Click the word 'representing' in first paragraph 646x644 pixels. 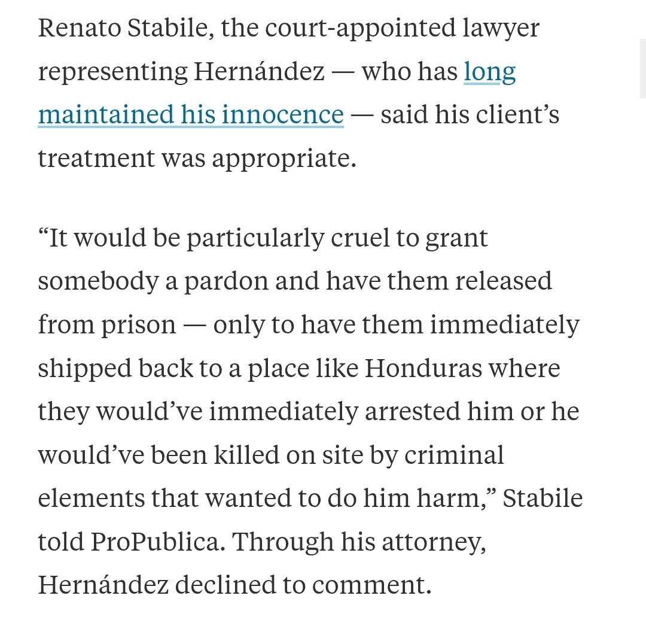click(113, 72)
